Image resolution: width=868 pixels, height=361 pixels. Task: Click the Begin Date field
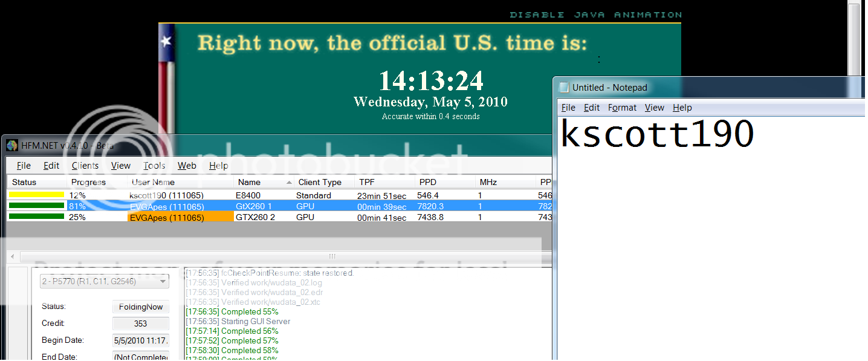point(140,340)
